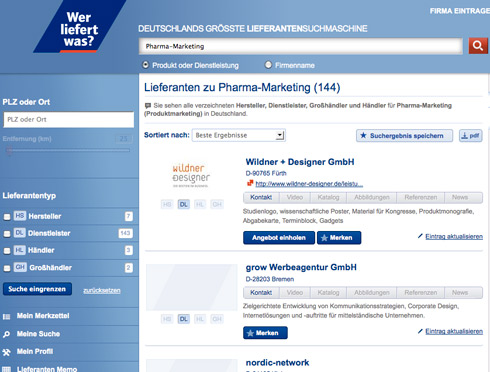Check the Großhändler filter checkbox
Screen dimensions: 490x372
[7, 268]
